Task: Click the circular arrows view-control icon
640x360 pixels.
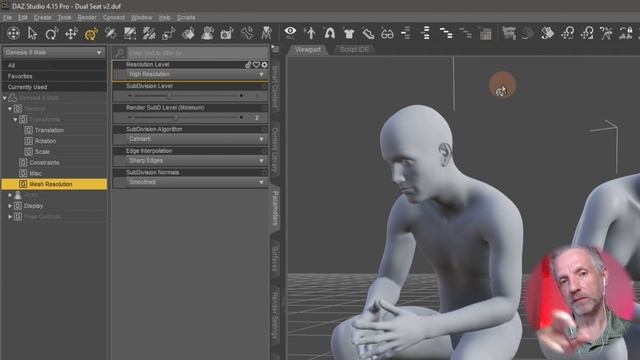Action: tap(13, 33)
